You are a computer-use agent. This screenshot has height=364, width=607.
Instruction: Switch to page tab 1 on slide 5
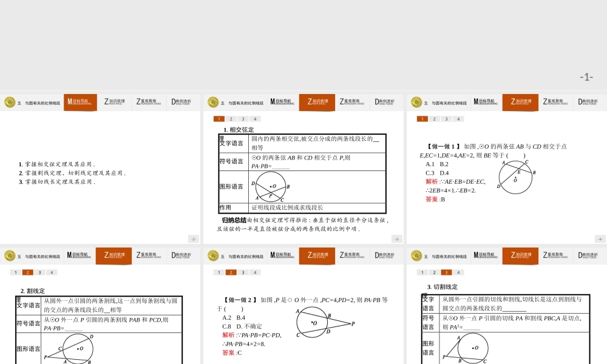pyautogui.click(x=220, y=272)
